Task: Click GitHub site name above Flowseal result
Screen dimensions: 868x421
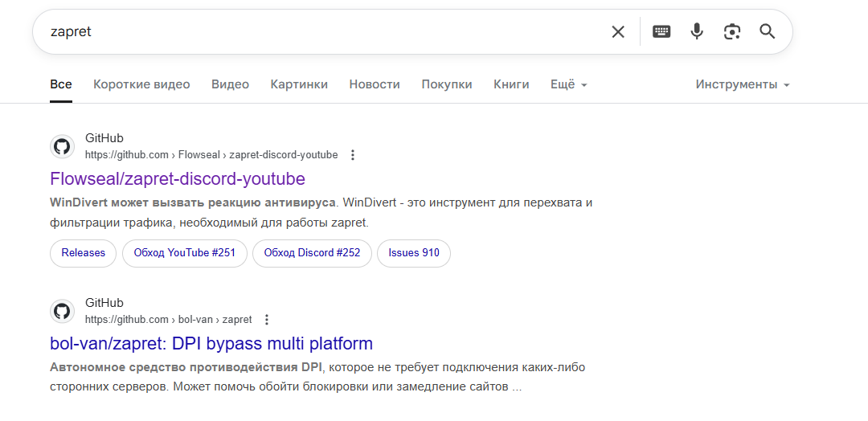Action: 104,138
